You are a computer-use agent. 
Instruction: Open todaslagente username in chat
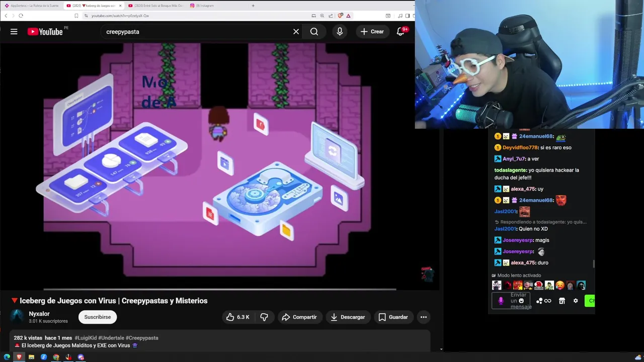pyautogui.click(x=511, y=170)
